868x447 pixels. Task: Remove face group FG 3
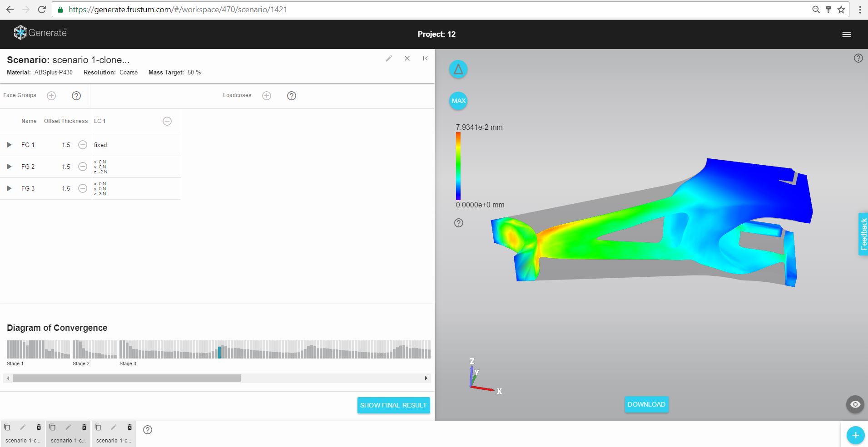pyautogui.click(x=83, y=188)
